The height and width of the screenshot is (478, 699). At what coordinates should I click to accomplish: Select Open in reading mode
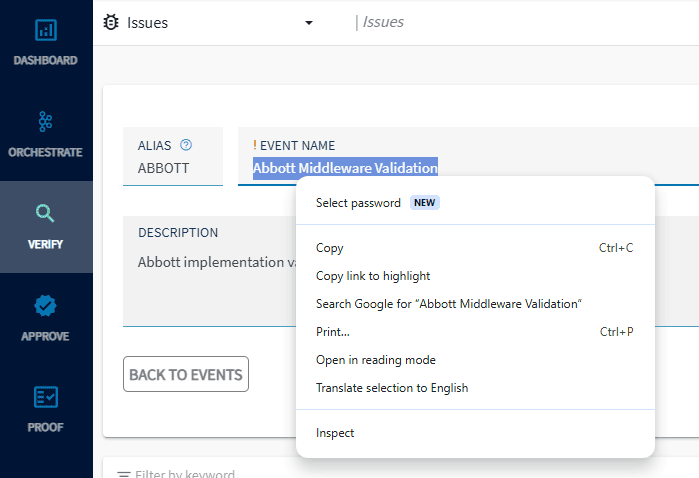pos(475,360)
